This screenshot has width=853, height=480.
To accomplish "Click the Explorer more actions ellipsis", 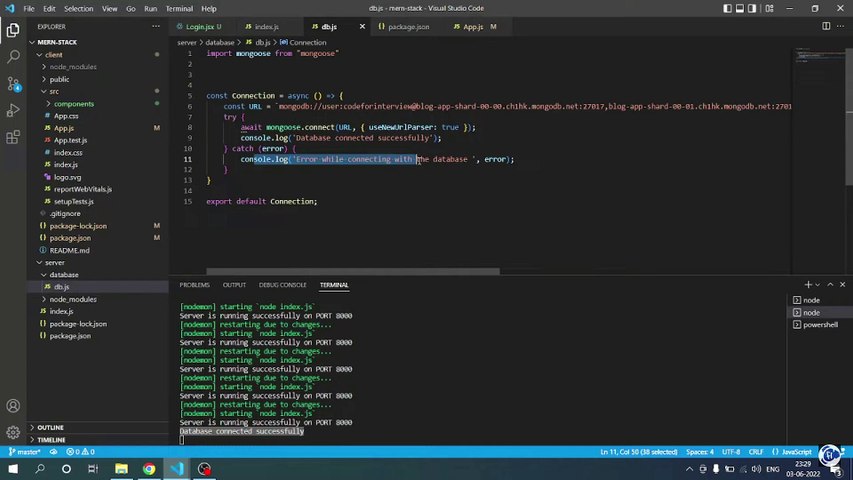I will pos(156,26).
